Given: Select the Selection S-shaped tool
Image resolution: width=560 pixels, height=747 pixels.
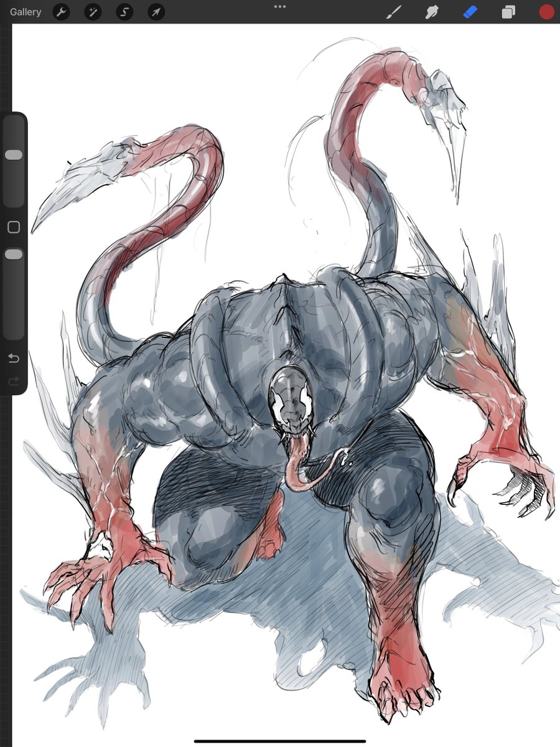Looking at the screenshot, I should (124, 12).
